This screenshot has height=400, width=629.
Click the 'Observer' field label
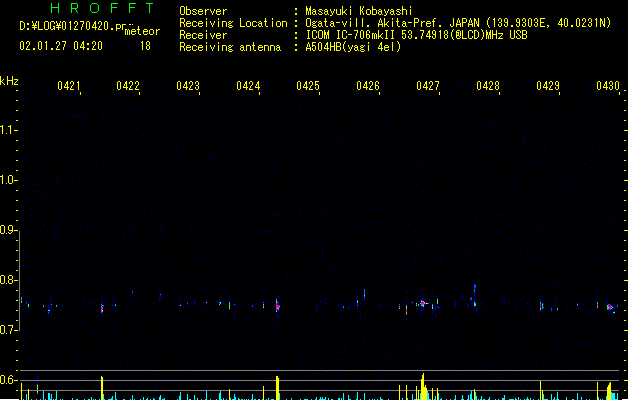point(203,11)
